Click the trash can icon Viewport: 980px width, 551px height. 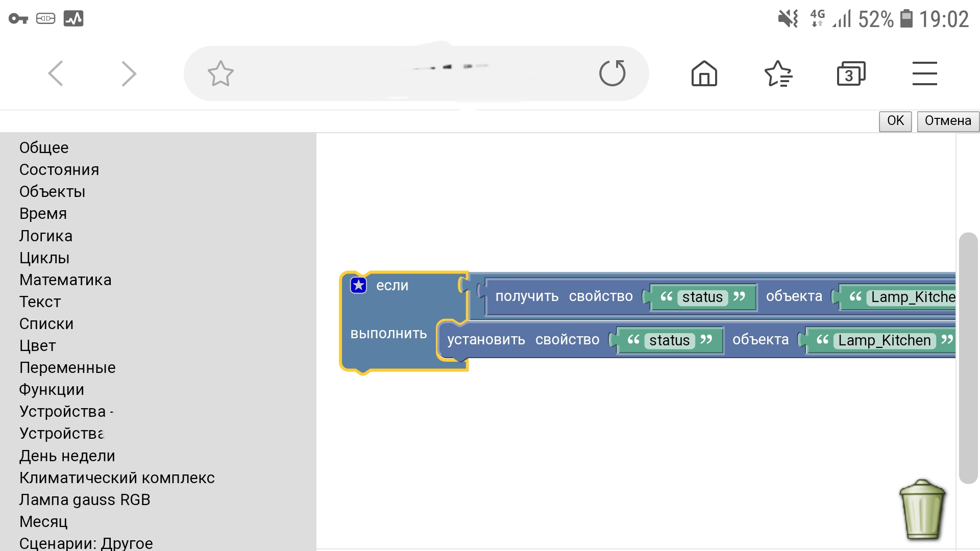pyautogui.click(x=922, y=510)
